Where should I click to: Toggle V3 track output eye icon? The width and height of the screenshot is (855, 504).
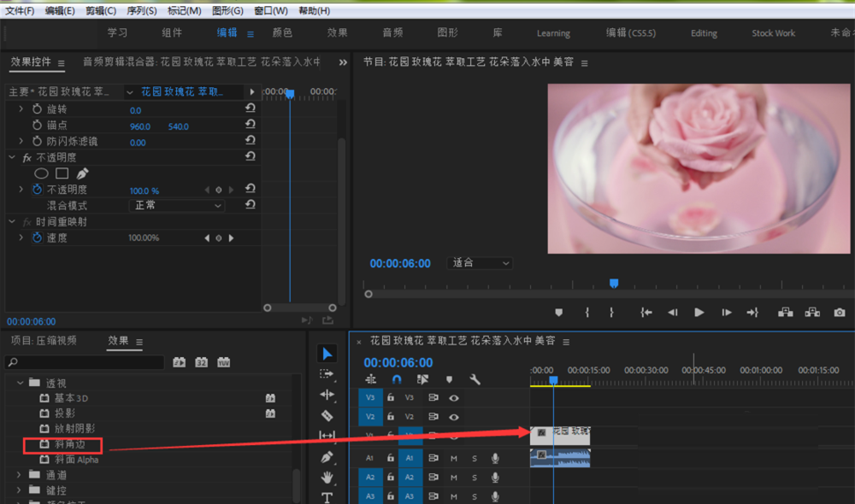tap(454, 397)
